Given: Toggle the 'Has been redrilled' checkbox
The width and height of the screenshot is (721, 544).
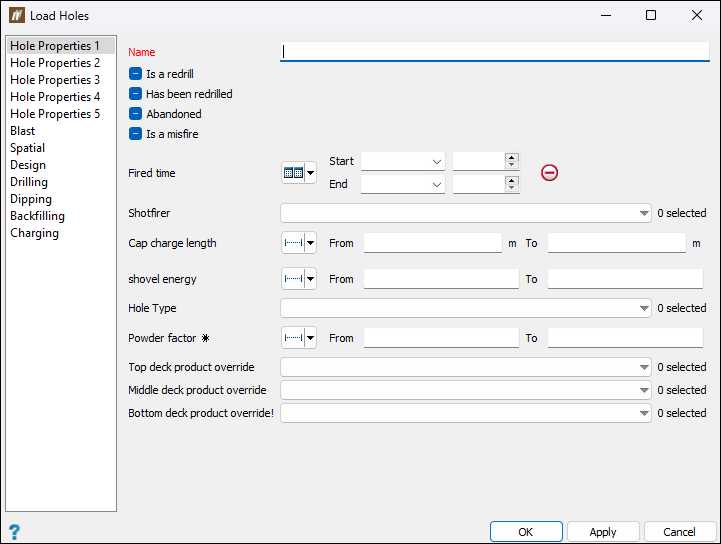Looking at the screenshot, I should pyautogui.click(x=136, y=94).
